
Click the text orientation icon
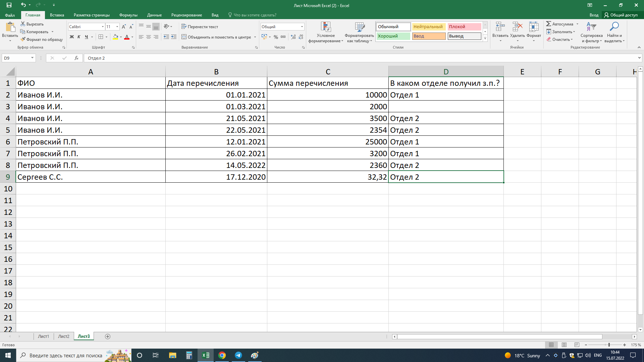[167, 26]
